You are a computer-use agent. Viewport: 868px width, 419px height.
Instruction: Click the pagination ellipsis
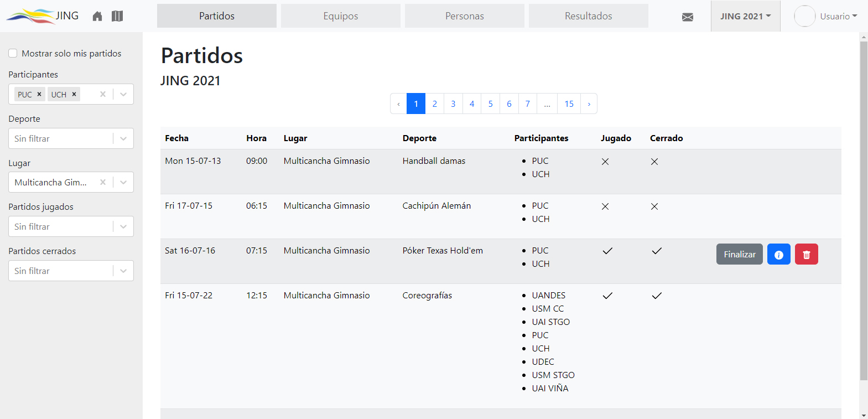click(x=547, y=104)
